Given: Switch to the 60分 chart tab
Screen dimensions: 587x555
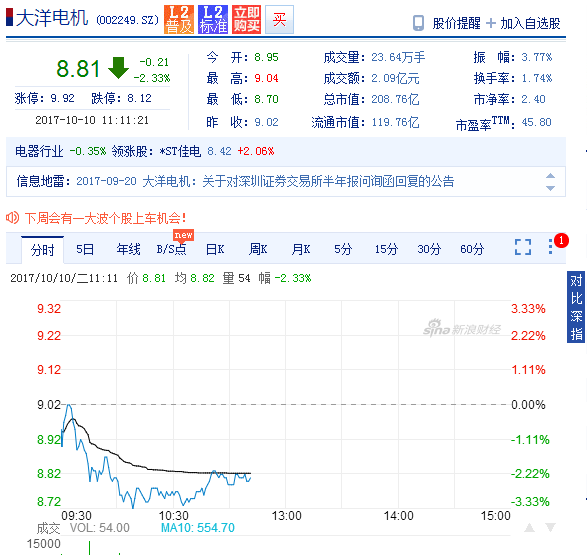Looking at the screenshot, I should pyautogui.click(x=472, y=249).
